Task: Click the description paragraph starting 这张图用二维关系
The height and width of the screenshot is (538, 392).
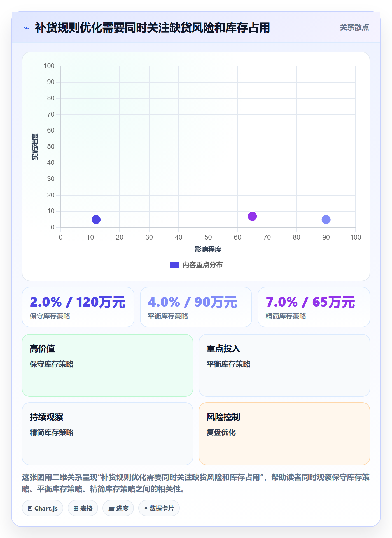Action: coord(196,483)
